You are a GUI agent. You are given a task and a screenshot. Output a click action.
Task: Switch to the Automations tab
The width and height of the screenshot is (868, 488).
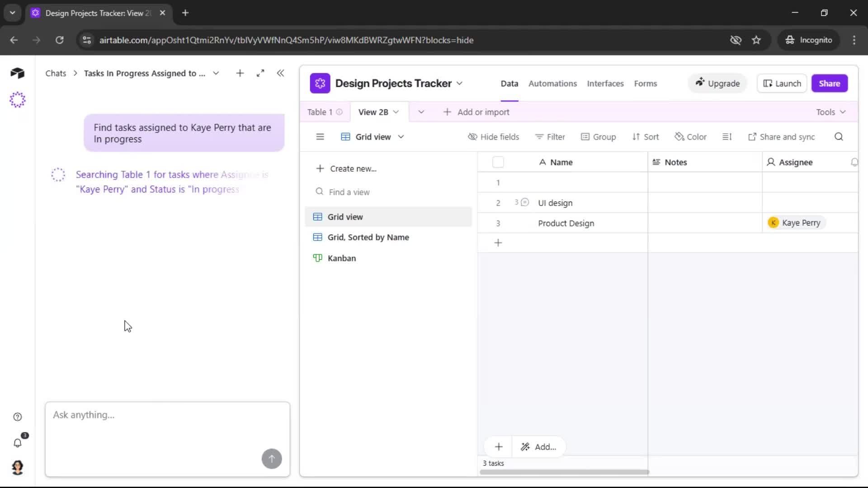[552, 84]
